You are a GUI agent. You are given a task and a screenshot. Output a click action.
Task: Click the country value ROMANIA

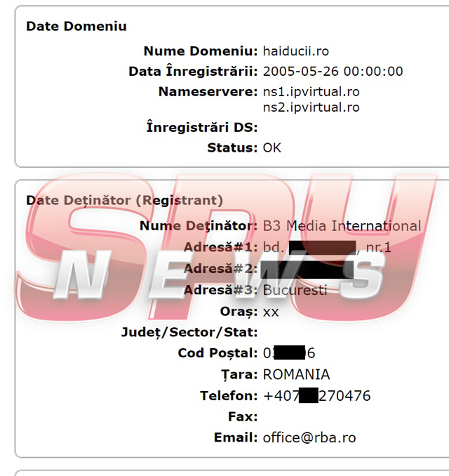click(296, 375)
